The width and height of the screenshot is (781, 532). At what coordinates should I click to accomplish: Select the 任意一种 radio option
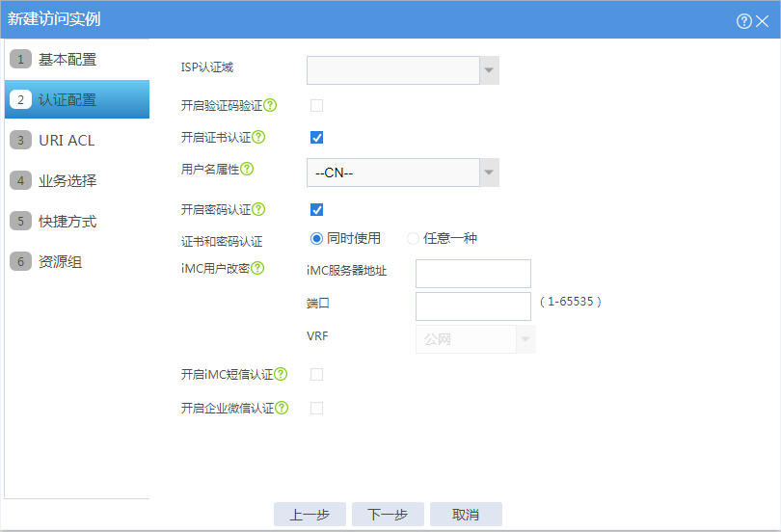413,239
